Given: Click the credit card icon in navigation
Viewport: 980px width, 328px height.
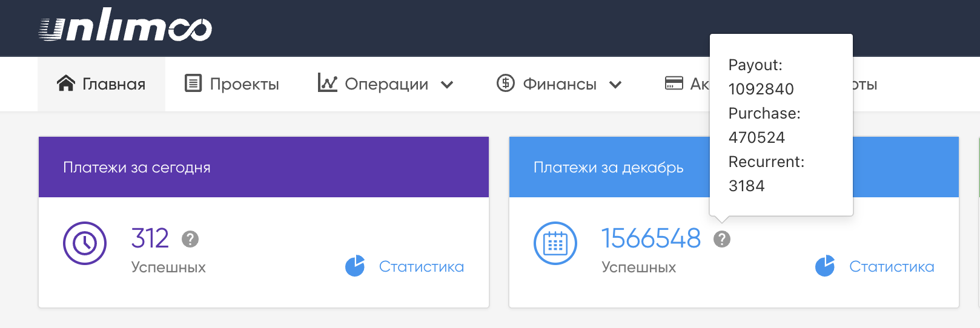Looking at the screenshot, I should [x=674, y=83].
